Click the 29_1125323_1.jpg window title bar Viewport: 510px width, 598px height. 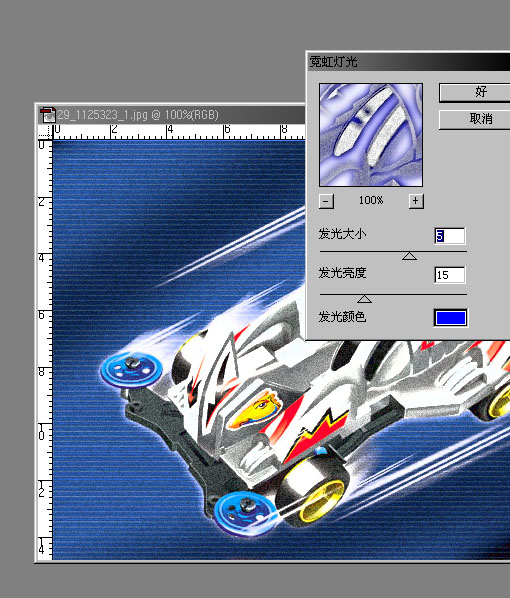tap(172, 115)
